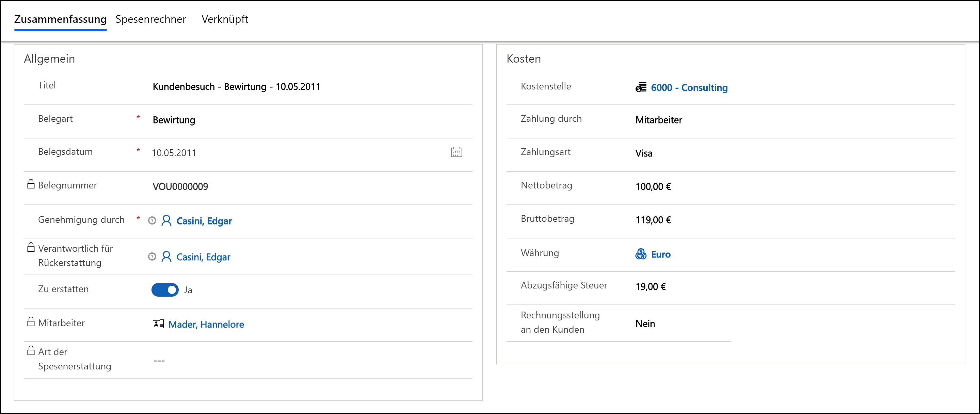Click the Bruttobetrag value 119,00 €
980x414 pixels.
point(653,220)
